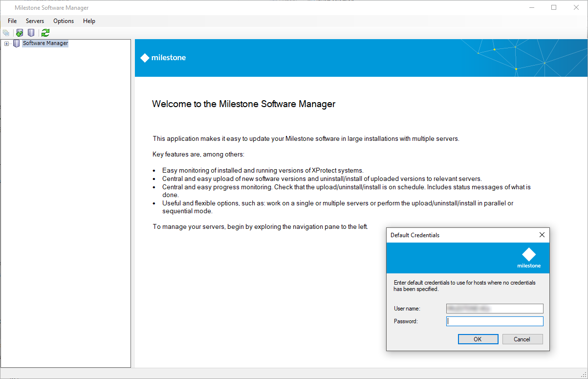Open the Options menu

[x=64, y=21]
